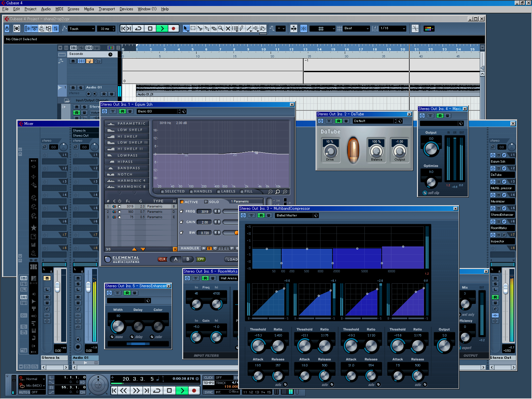This screenshot has height=399, width=532.
Task: Click FREQ value field 3019
Action: click(x=204, y=211)
